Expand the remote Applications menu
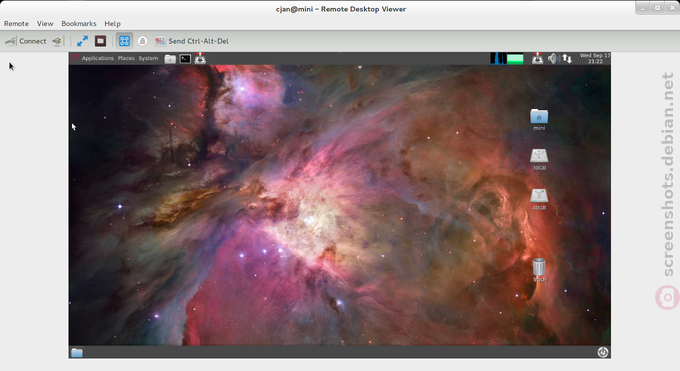Viewport: 680px width, 371px height. (x=98, y=58)
